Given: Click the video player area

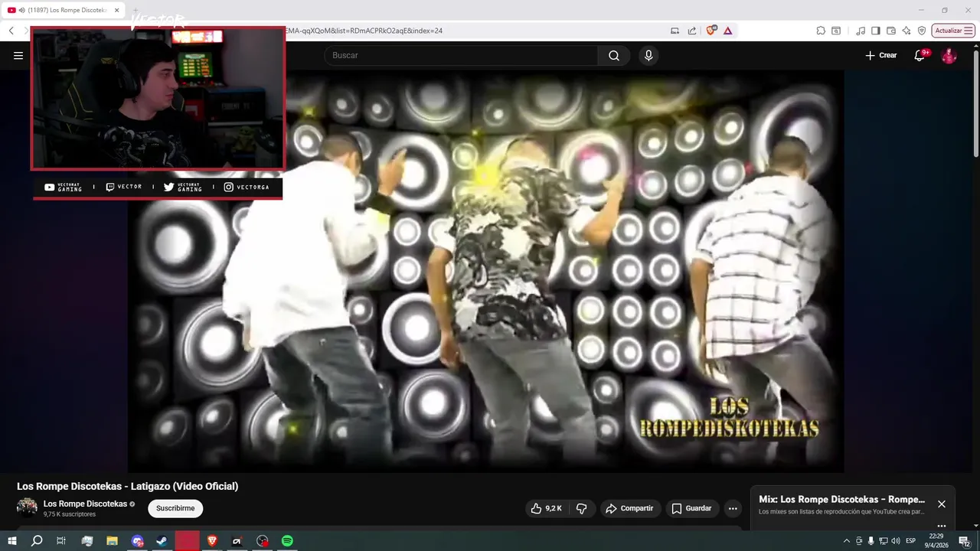Looking at the screenshot, I should click(485, 271).
